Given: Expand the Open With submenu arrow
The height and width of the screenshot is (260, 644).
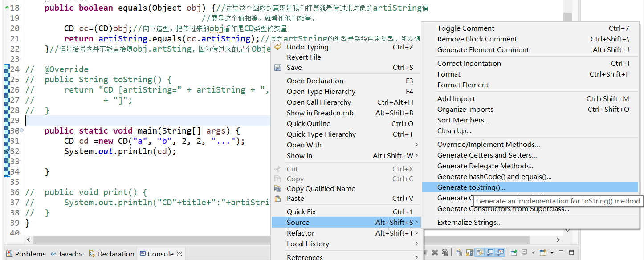Looking at the screenshot, I should (417, 145).
